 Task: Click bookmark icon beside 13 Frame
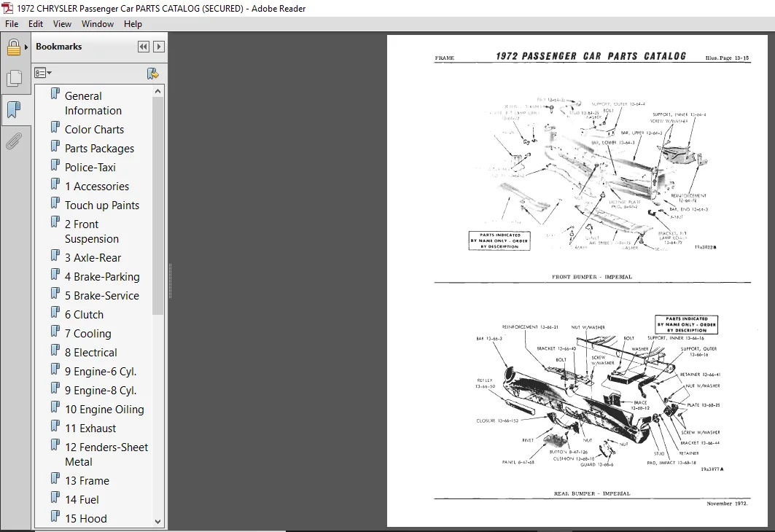[55, 479]
